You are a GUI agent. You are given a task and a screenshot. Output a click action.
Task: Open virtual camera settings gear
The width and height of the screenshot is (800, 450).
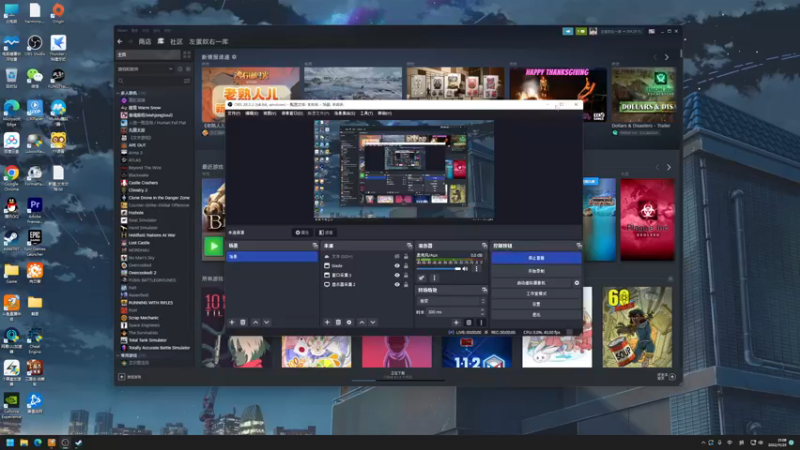(x=577, y=283)
